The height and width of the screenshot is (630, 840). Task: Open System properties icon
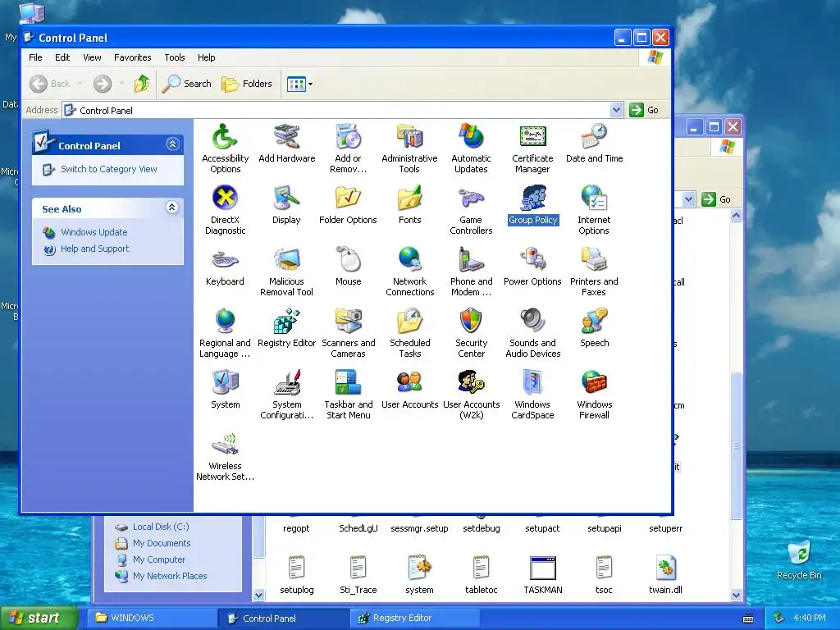(225, 390)
